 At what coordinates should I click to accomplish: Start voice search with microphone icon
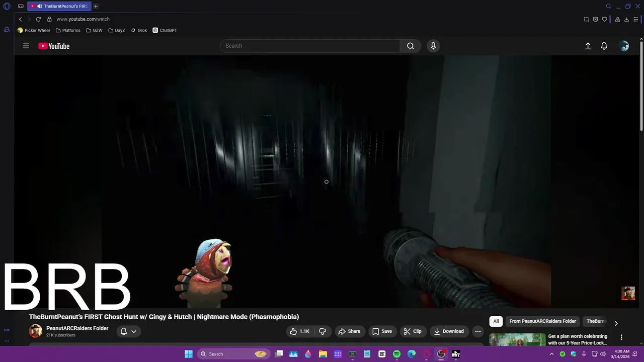[433, 46]
